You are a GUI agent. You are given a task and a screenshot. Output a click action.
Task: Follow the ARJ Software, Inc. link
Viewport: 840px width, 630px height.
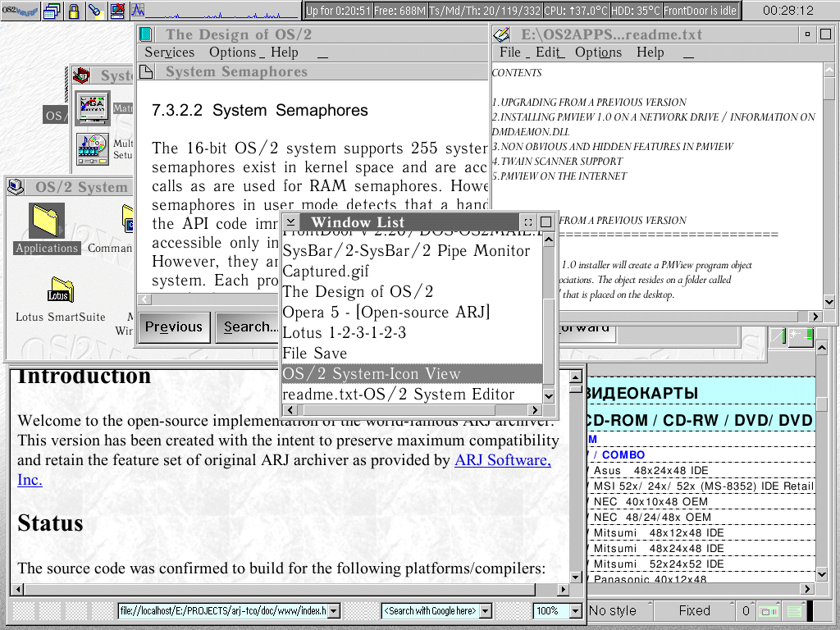[x=503, y=460]
